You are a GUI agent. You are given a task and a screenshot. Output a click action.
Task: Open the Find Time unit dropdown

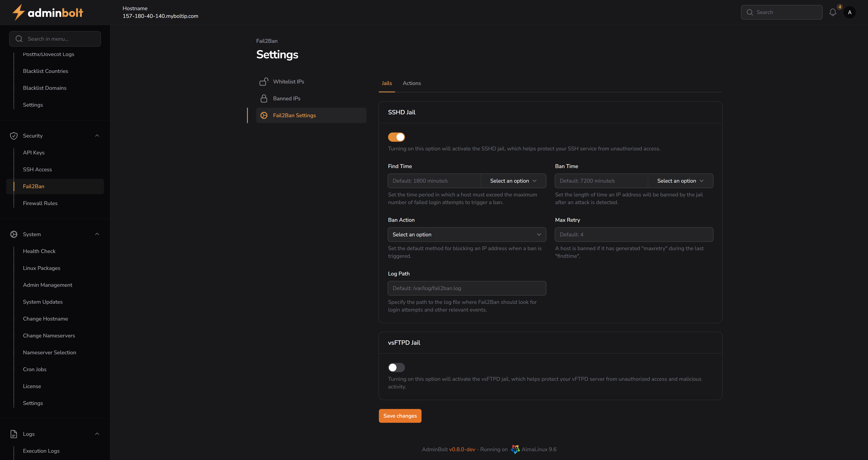pos(513,181)
